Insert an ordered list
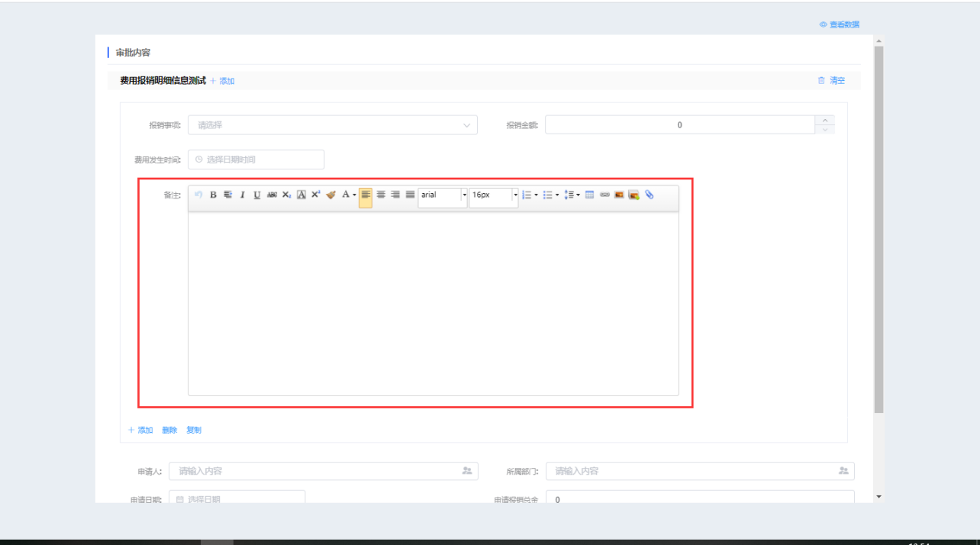The width and height of the screenshot is (980, 545). pos(527,195)
